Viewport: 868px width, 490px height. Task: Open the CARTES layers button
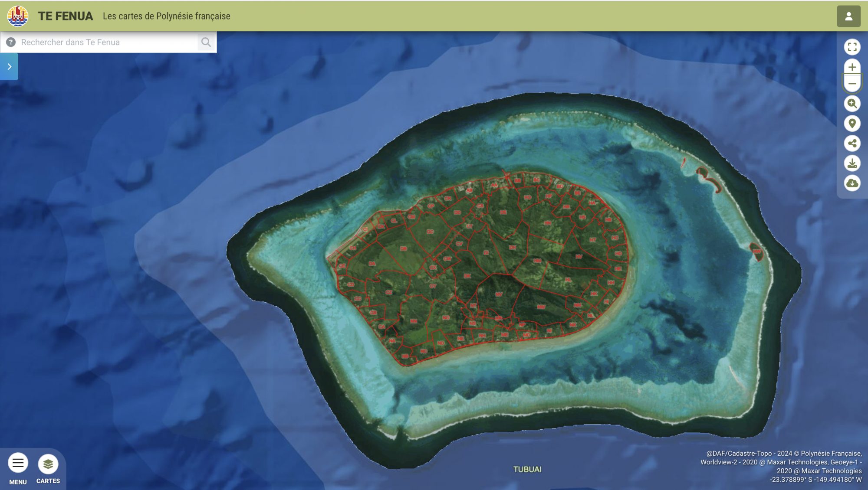tap(48, 464)
